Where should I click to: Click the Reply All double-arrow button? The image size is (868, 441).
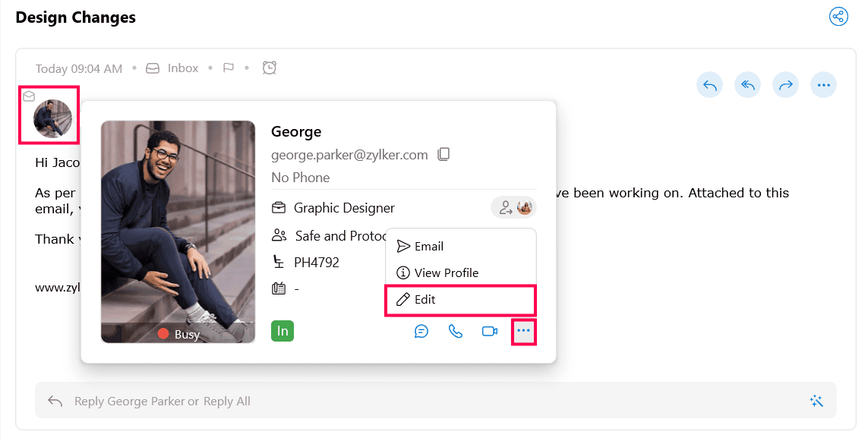click(x=748, y=85)
